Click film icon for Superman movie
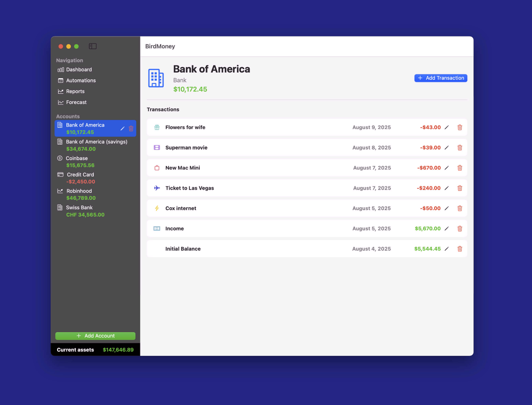Image resolution: width=532 pixels, height=405 pixels. tap(157, 147)
